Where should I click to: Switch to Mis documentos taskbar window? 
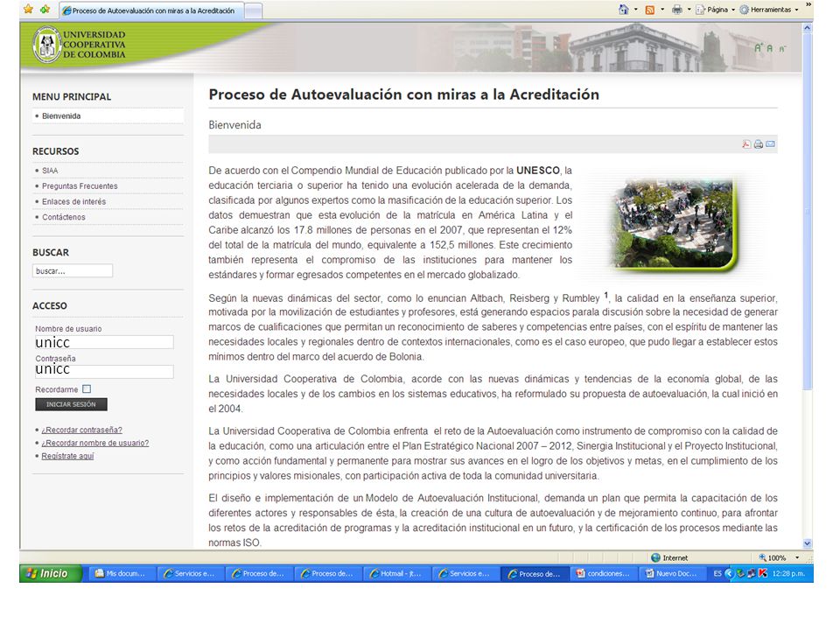pos(121,573)
